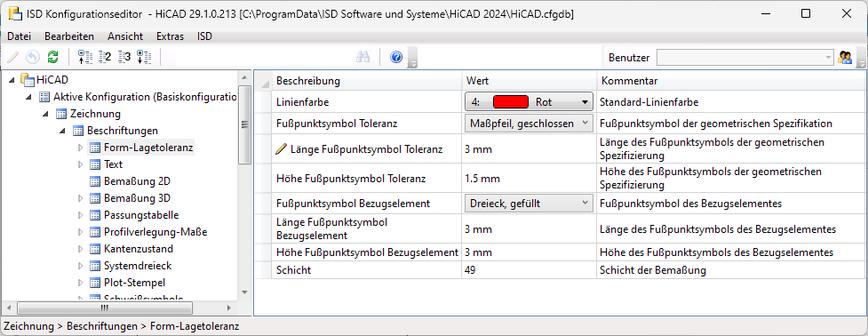Click the pencil edit icon in toolbar

13,57
